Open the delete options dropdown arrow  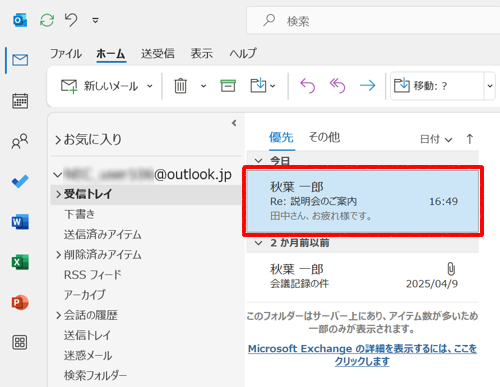(203, 86)
